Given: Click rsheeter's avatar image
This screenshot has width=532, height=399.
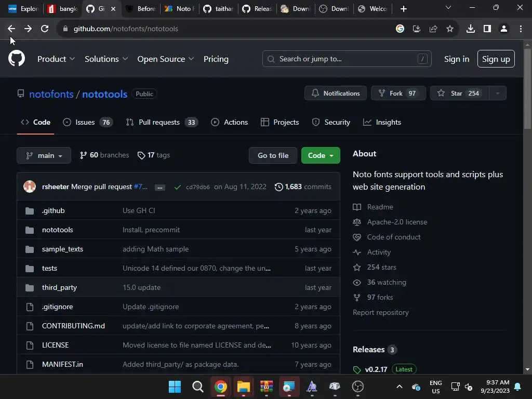Looking at the screenshot, I should coord(30,187).
